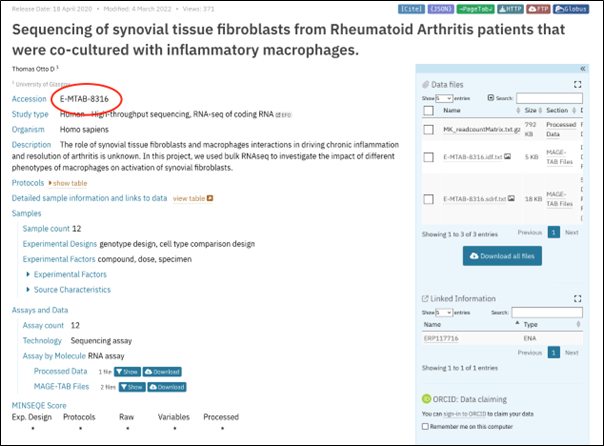Image resolution: width=604 pixels, height=446 pixels.
Task: Sort Data files by Size column
Action: tap(533, 110)
